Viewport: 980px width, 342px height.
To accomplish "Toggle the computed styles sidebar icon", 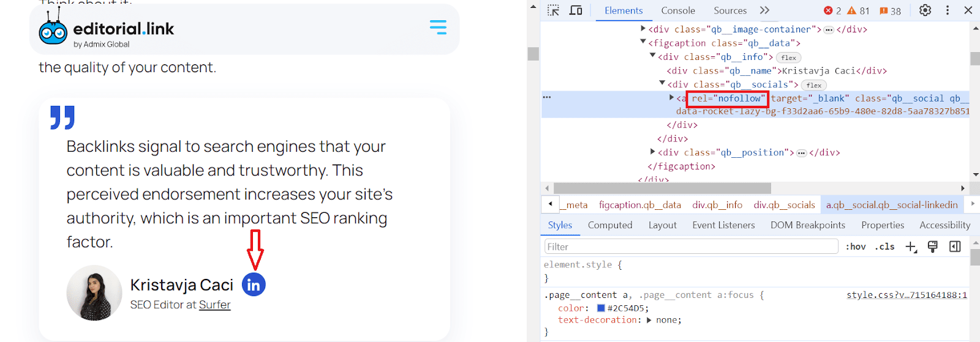I will pos(955,247).
